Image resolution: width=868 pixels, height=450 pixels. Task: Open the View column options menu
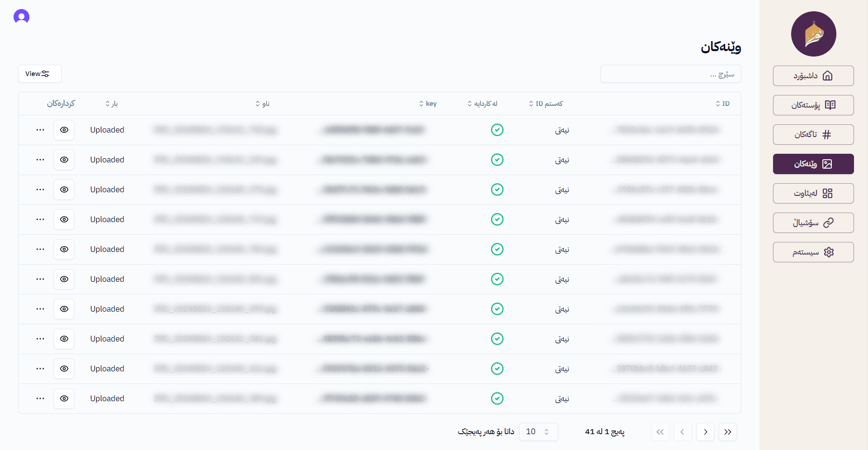click(40, 74)
